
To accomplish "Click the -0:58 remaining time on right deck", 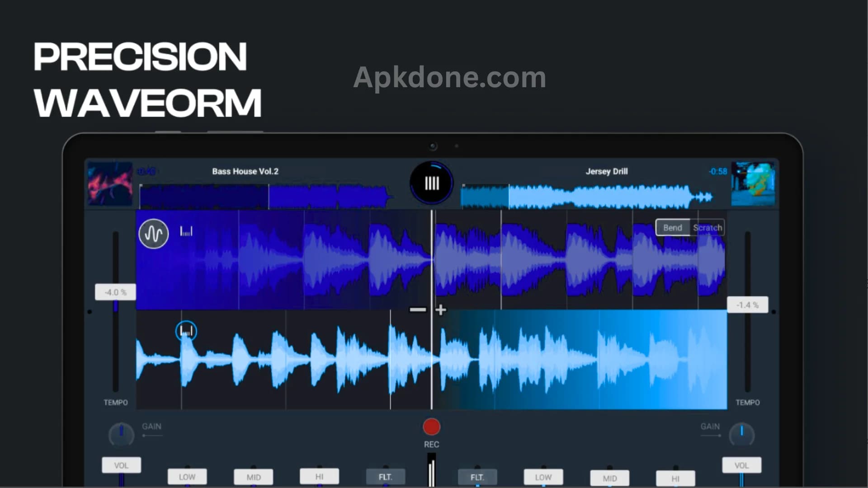I will pyautogui.click(x=718, y=171).
